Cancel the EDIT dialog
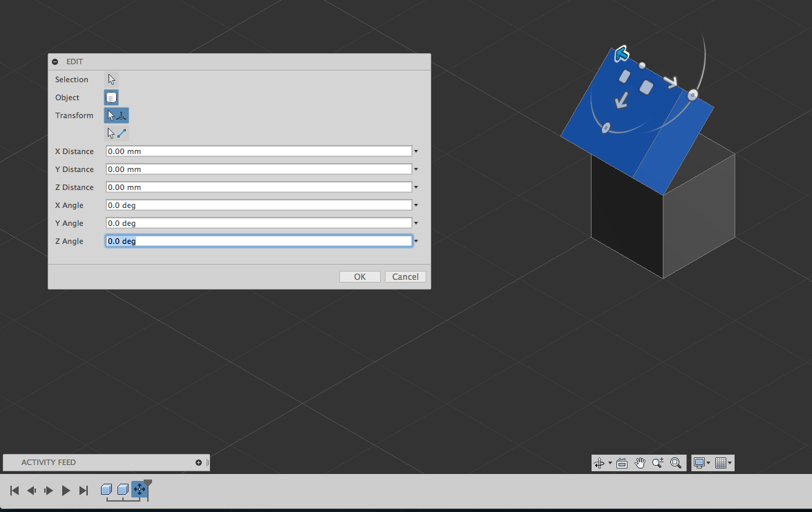Image resolution: width=812 pixels, height=512 pixels. click(x=405, y=276)
